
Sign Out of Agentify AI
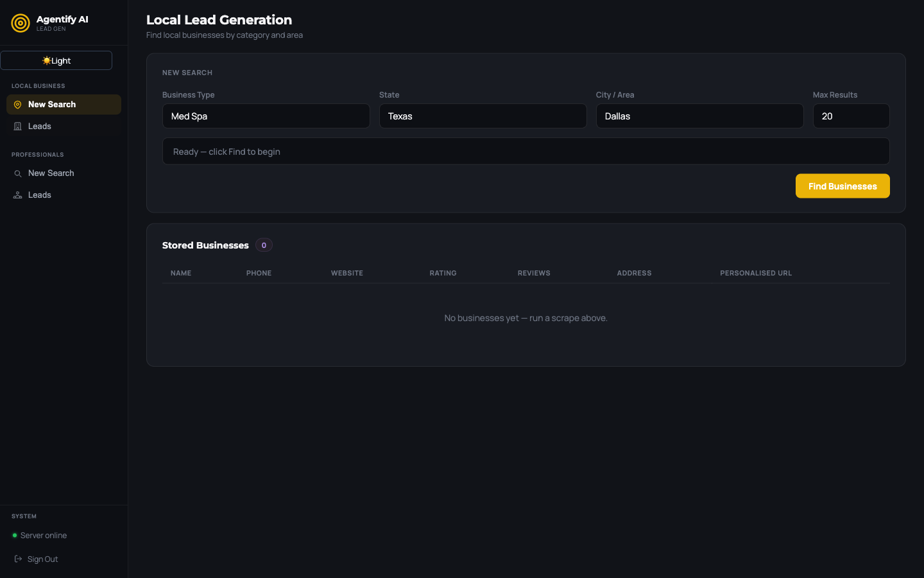(41, 559)
